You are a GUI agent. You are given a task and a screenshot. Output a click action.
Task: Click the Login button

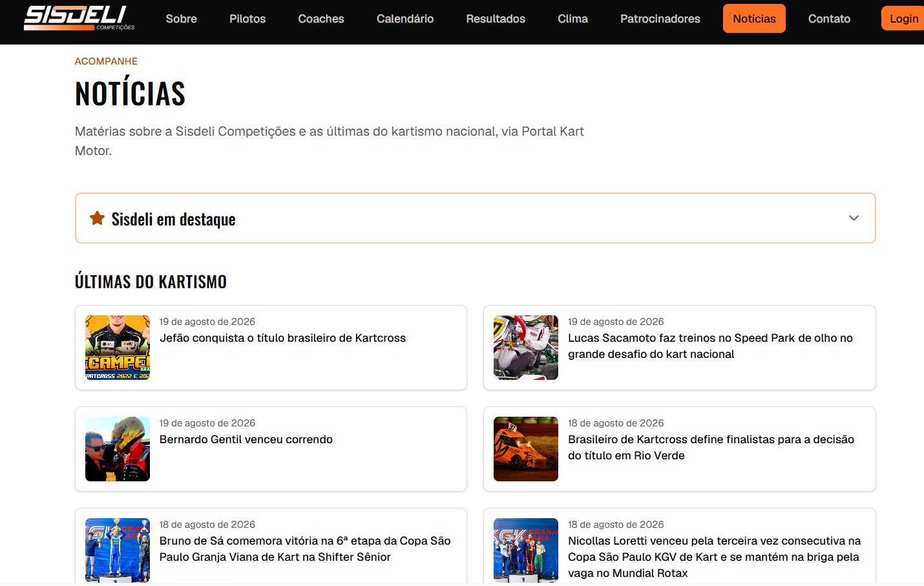(903, 19)
